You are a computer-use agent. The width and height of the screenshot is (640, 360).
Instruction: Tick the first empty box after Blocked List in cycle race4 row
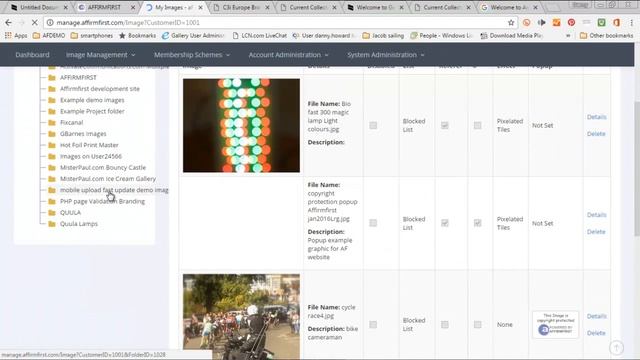[445, 324]
